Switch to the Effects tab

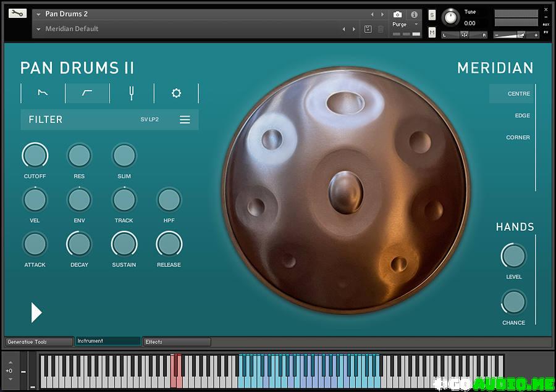[x=177, y=342]
